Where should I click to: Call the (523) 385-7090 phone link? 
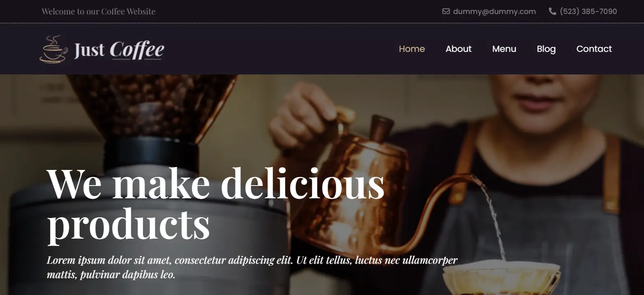pyautogui.click(x=588, y=12)
